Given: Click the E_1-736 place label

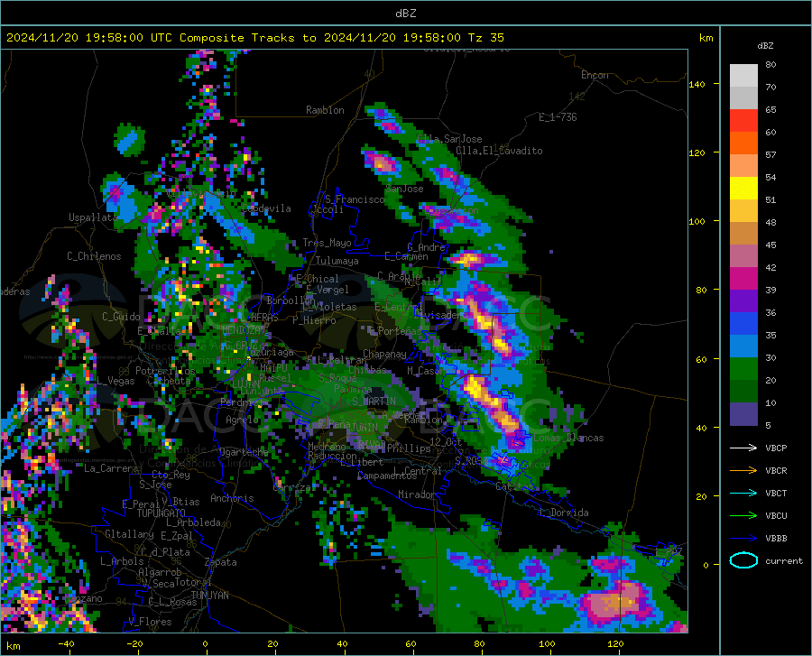Looking at the screenshot, I should coord(558,117).
